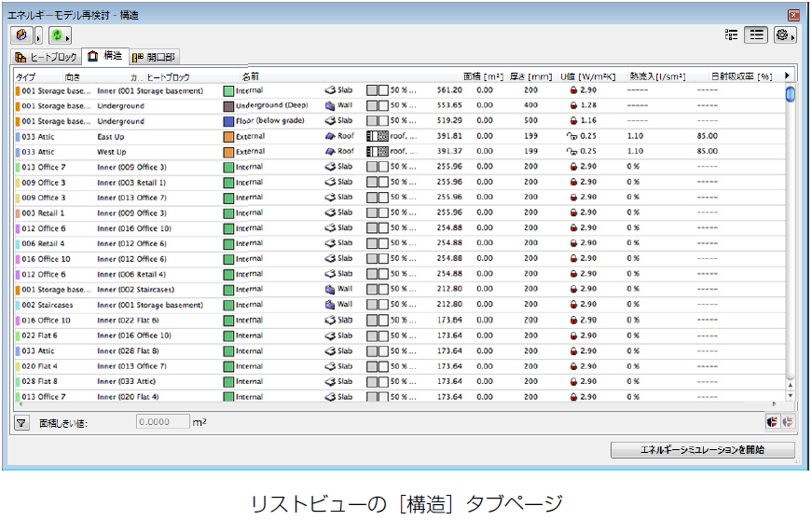The height and width of the screenshot is (520, 812).
Task: Open the ヒートブロック tab
Action: [x=46, y=57]
